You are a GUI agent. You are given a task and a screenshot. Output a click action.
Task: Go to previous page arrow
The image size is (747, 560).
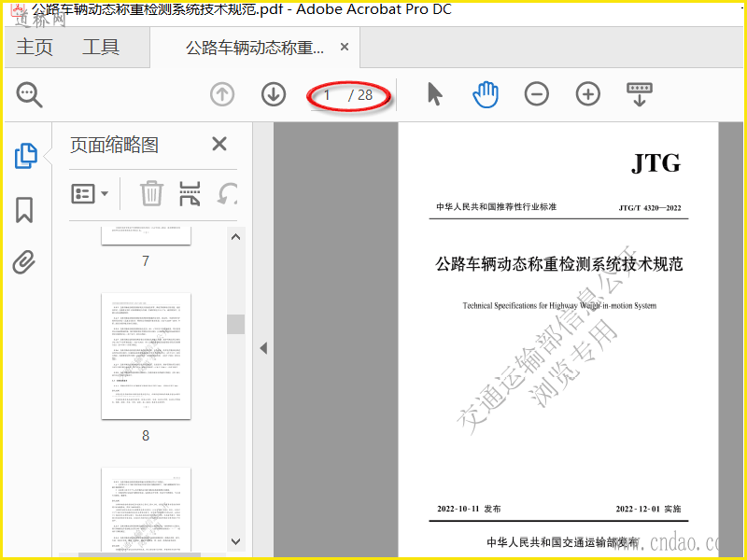(222, 94)
